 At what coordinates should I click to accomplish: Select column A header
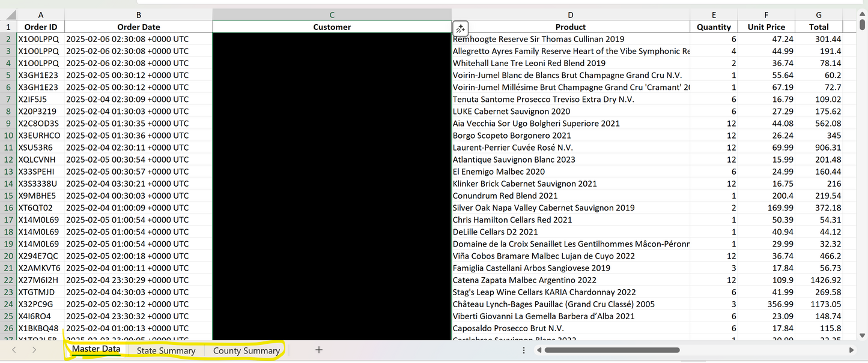pos(41,15)
